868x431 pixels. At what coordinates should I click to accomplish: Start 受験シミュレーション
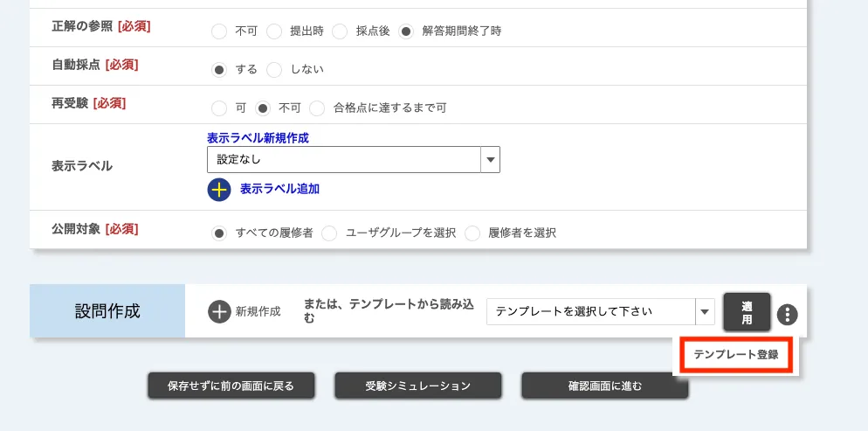pyautogui.click(x=418, y=386)
